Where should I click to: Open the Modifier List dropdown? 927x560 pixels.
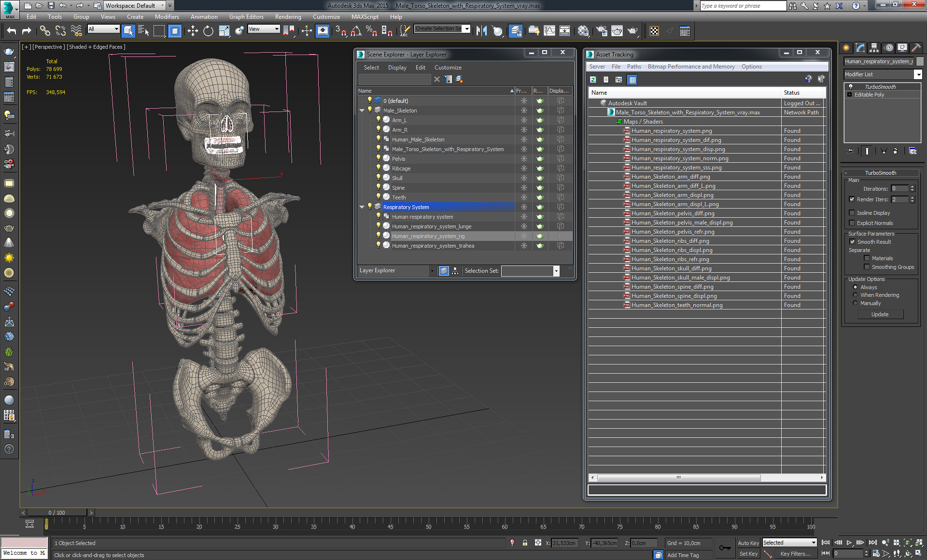click(918, 74)
